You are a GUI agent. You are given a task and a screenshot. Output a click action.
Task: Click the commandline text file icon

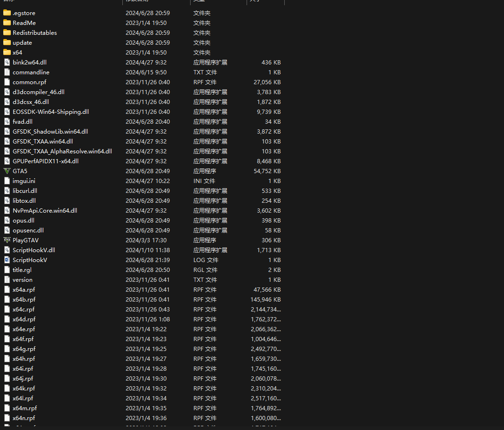7,72
